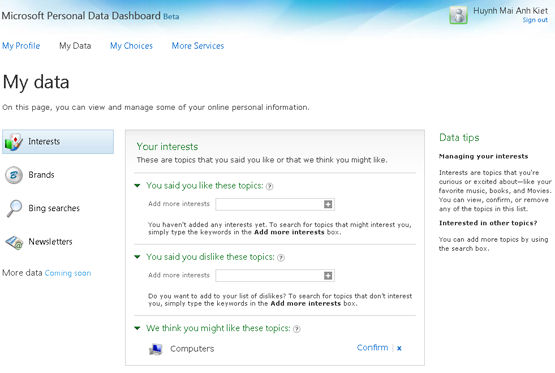Open the Newsletters icon in sidebar

14,242
